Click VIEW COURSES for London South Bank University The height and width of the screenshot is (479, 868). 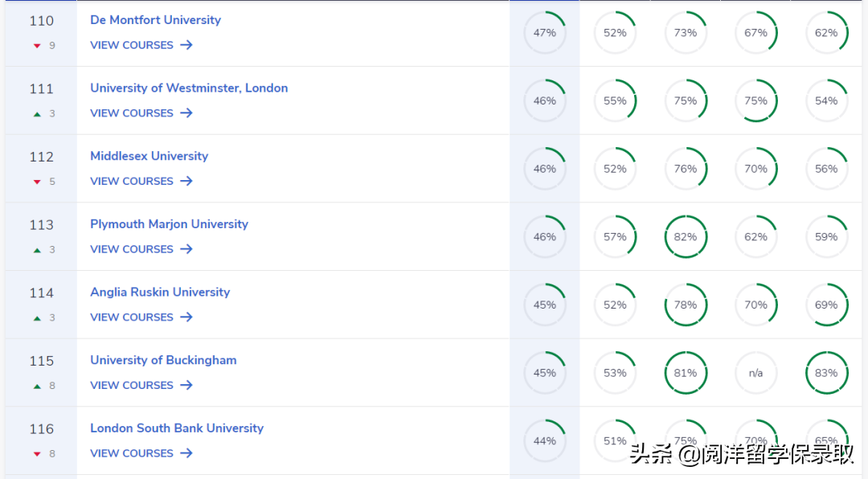coord(131,452)
